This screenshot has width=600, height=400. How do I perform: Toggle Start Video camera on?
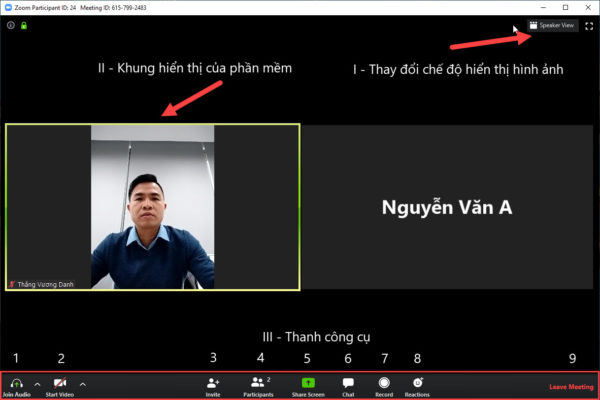point(59,383)
